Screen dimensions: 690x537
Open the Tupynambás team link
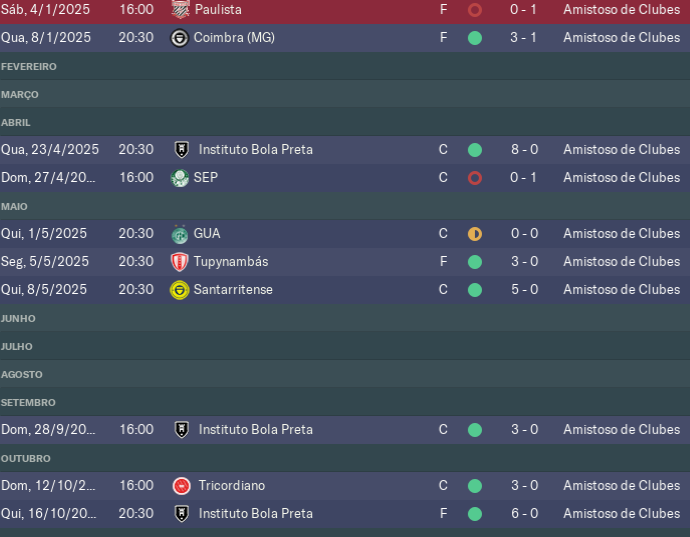click(231, 261)
